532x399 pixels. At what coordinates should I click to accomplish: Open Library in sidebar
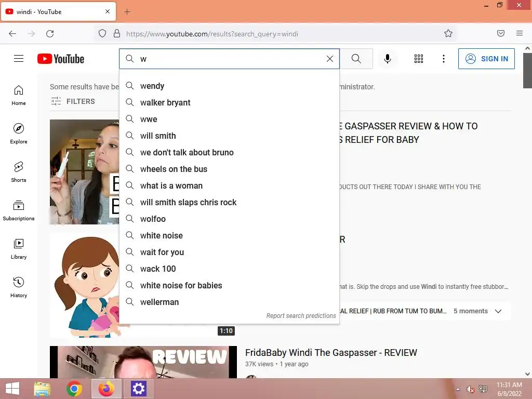click(x=19, y=249)
